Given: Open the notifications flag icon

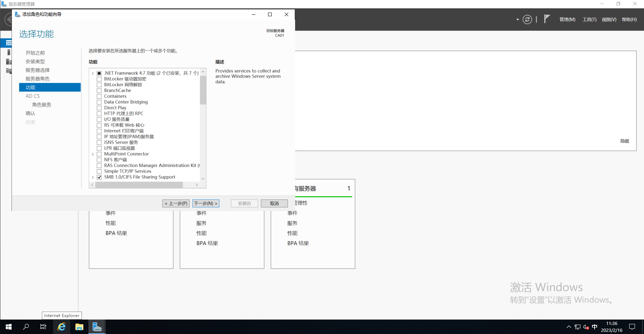Looking at the screenshot, I should coord(547,19).
